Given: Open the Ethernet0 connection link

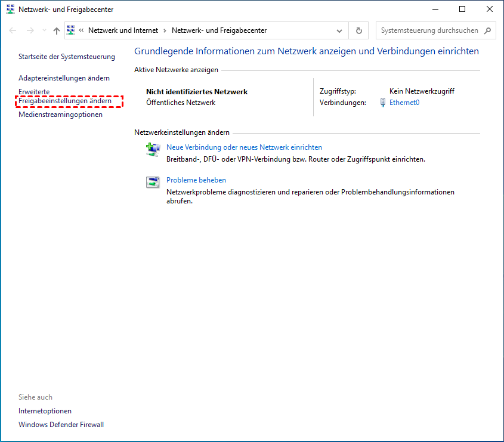Looking at the screenshot, I should [404, 103].
